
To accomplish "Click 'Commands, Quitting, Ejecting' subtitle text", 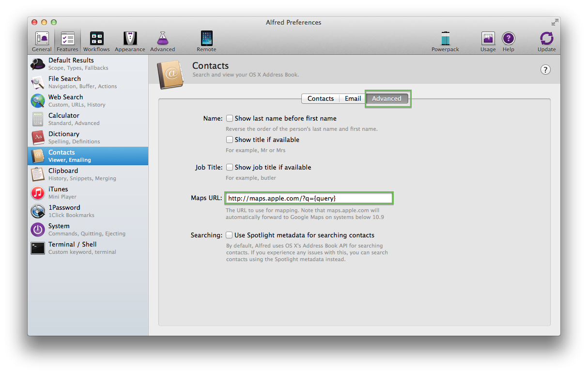I will (x=87, y=234).
